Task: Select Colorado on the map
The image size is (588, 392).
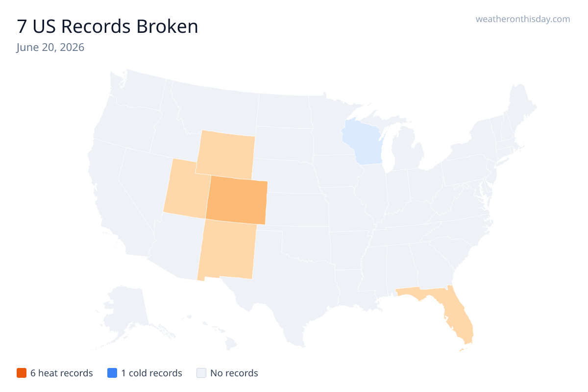Action: 237,200
